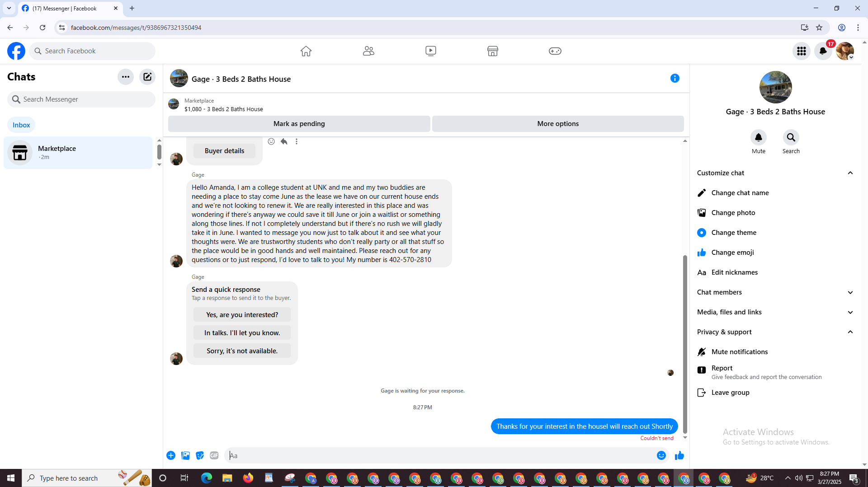This screenshot has height=487, width=868.
Task: Open more actions plus icon in composer
Action: [x=171, y=455]
